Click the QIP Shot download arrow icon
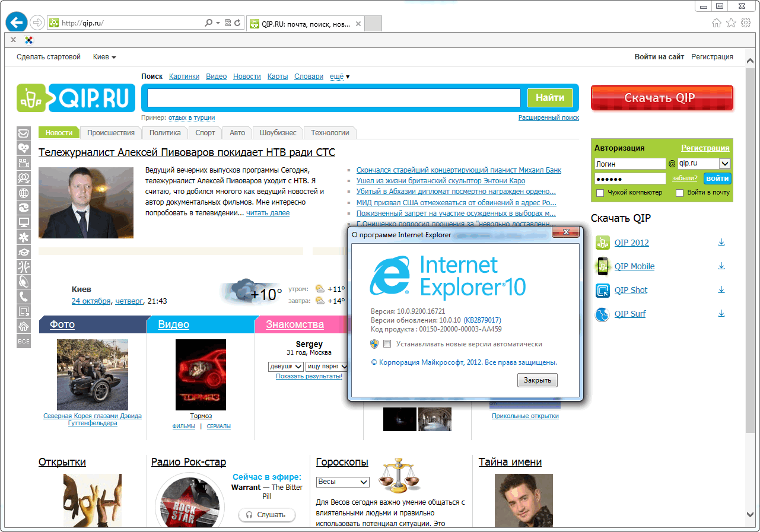The height and width of the screenshot is (532, 760). tap(721, 289)
